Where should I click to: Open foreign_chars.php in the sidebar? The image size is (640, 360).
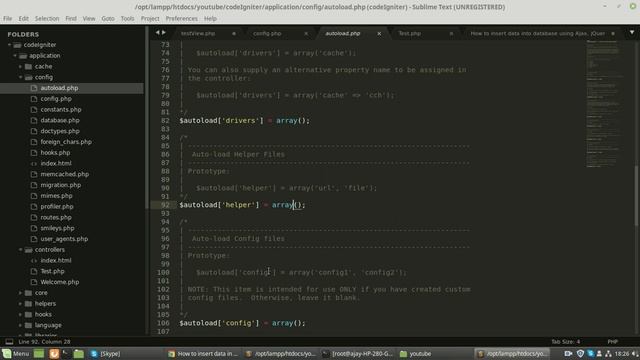pyautogui.click(x=66, y=142)
